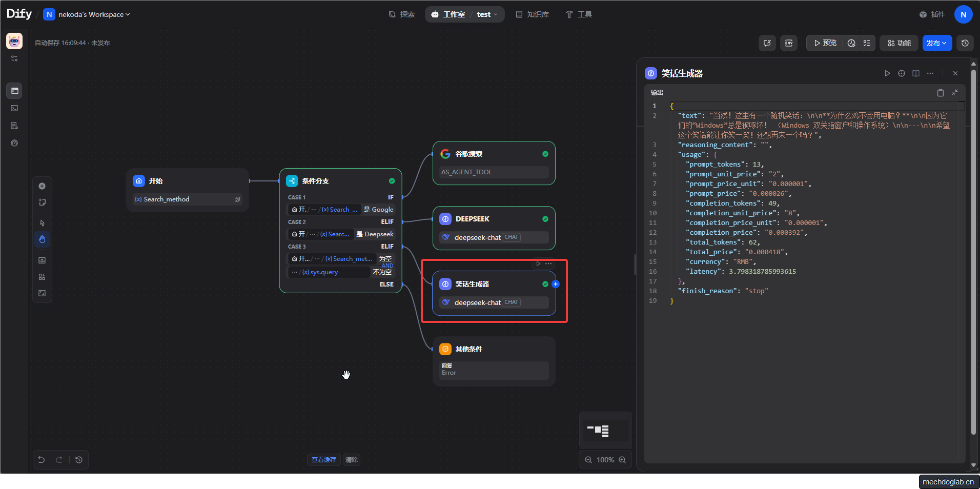Undo the last canvas action
Viewport: 980px width, 489px height.
pyautogui.click(x=42, y=460)
